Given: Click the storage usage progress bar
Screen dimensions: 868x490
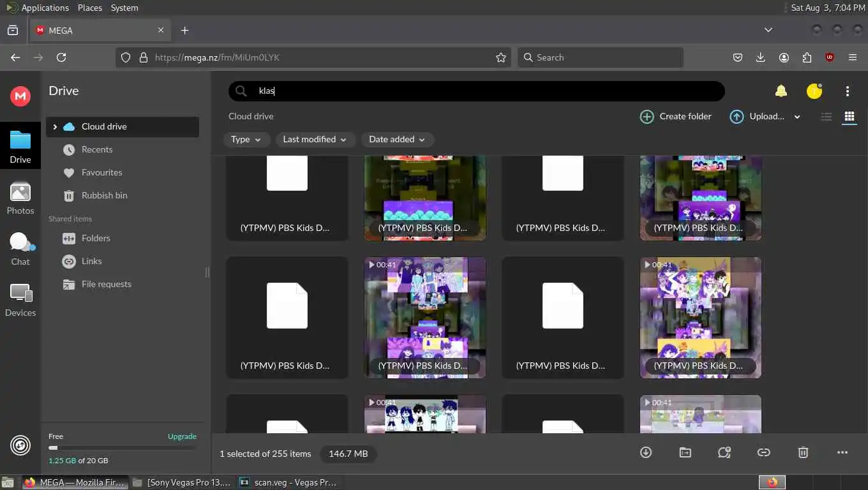Looking at the screenshot, I should pyautogui.click(x=123, y=448).
